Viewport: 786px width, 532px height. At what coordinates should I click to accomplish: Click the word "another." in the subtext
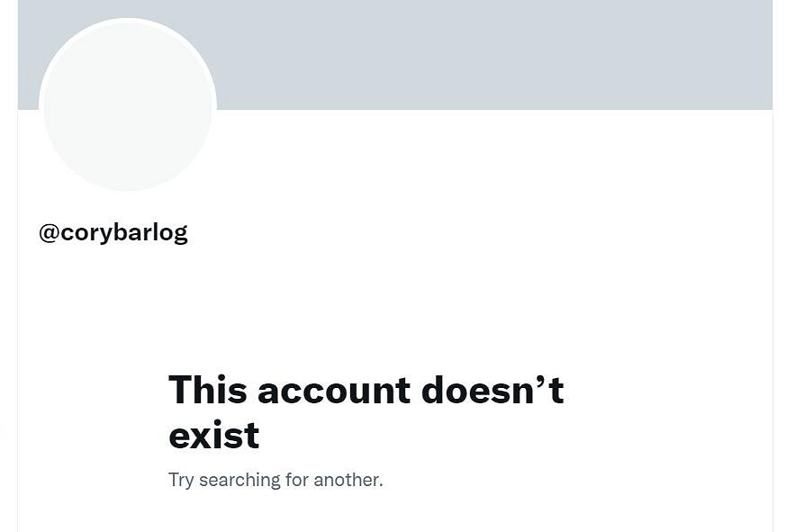348,480
